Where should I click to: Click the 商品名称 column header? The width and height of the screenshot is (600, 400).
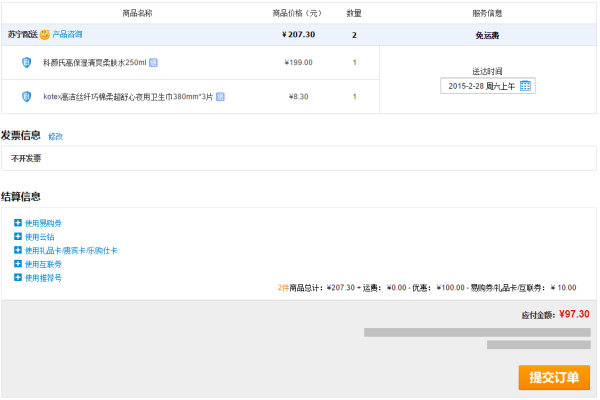(x=137, y=13)
